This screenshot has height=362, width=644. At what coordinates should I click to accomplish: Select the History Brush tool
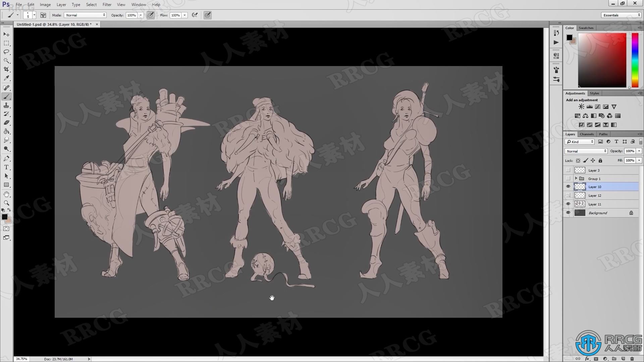click(6, 114)
